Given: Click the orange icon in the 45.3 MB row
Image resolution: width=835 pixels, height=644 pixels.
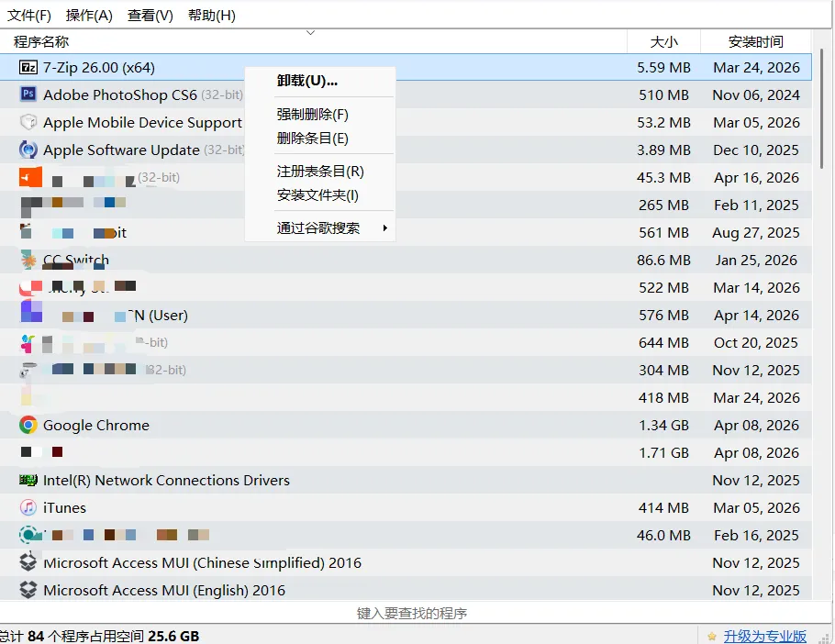Looking at the screenshot, I should [30, 177].
